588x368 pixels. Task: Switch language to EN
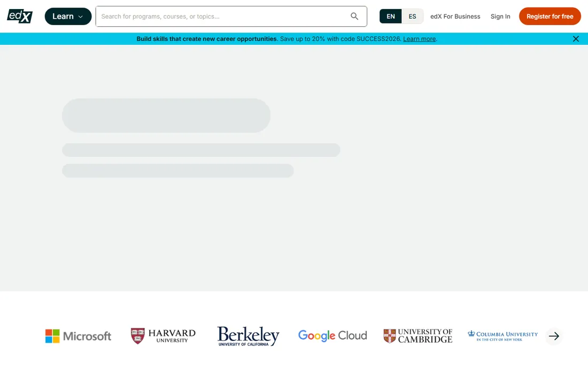390,17
